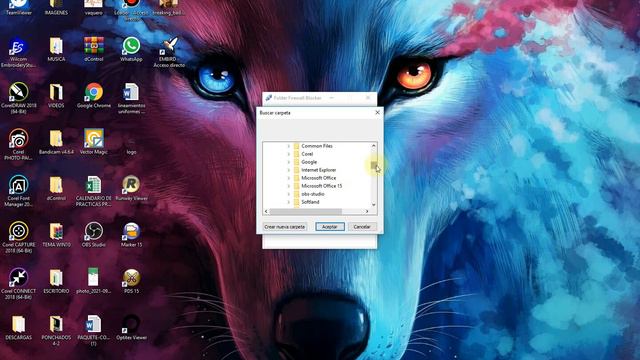Open the DESCARGAS folder on desktop
This screenshot has height=360, width=640.
(18, 328)
